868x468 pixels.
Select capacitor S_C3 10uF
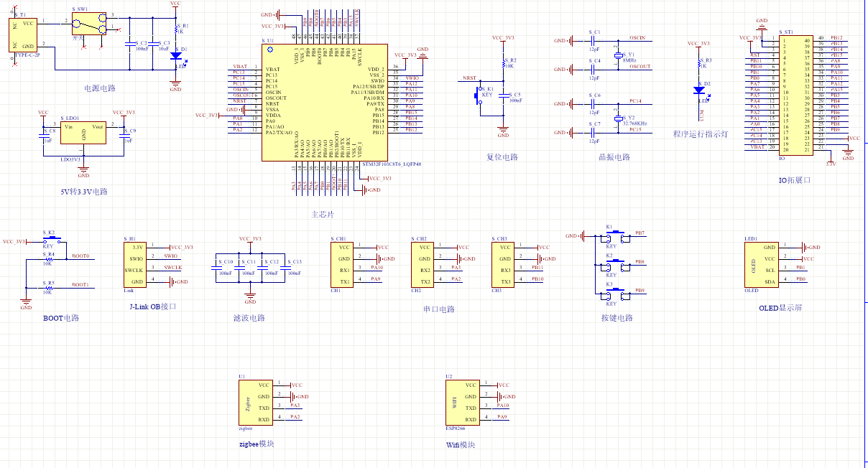coord(153,45)
